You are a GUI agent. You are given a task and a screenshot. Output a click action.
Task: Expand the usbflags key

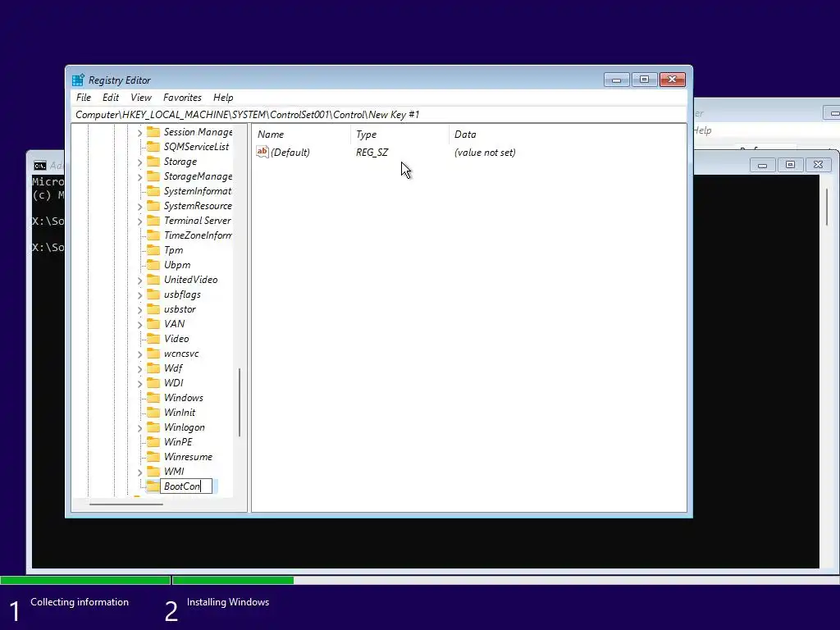[139, 294]
